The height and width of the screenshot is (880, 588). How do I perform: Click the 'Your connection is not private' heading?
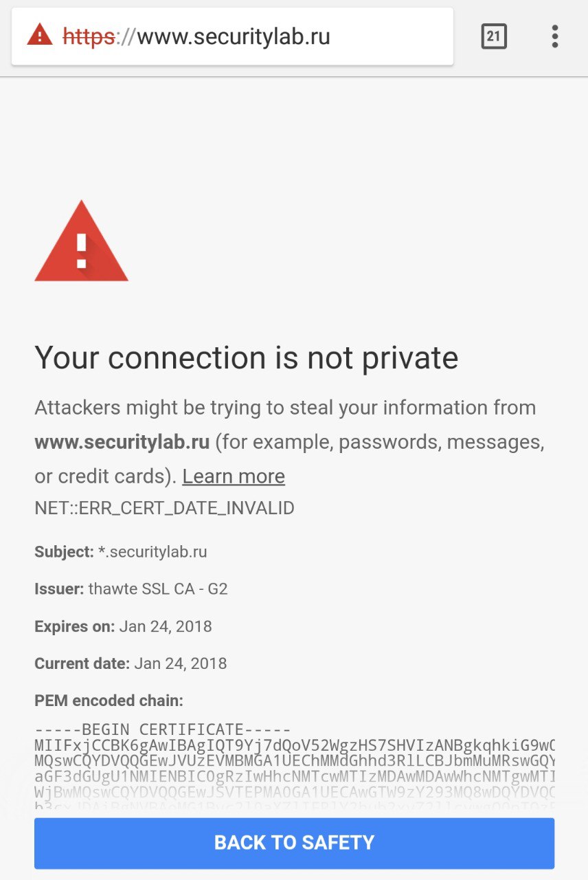click(246, 358)
